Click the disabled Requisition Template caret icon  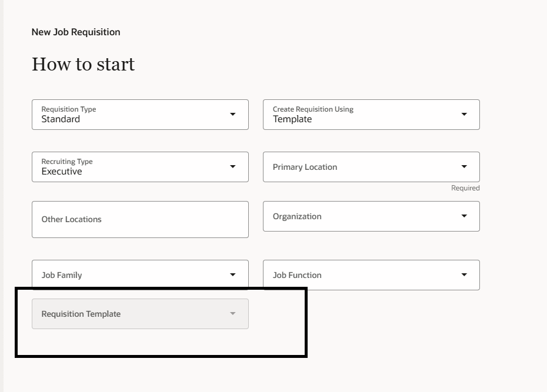point(232,313)
